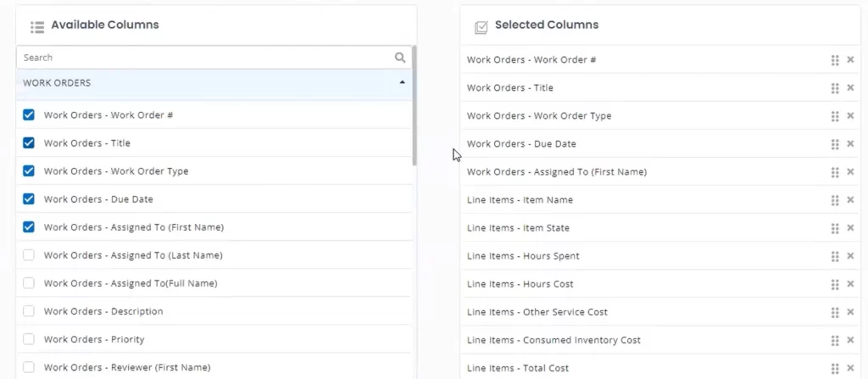Grab drag handle for Hours Spent row

click(x=835, y=256)
